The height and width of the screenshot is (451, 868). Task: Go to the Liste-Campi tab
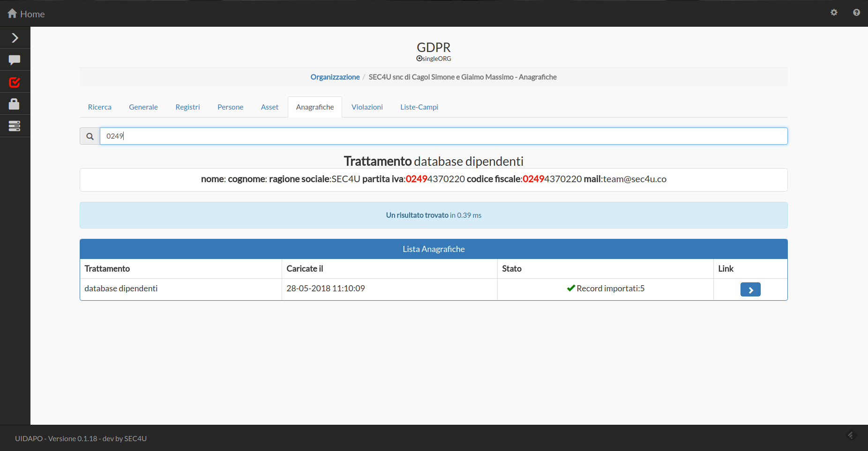coord(419,107)
